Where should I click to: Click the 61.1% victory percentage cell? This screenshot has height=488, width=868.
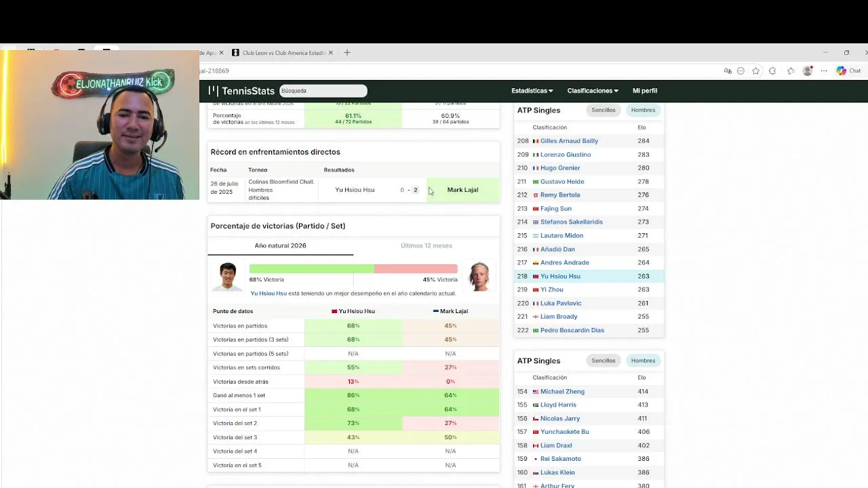(x=353, y=119)
